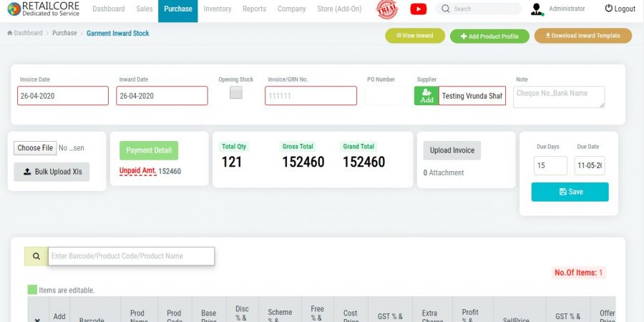Click the Unpaid Amt. label
644x322 pixels.
[138, 171]
